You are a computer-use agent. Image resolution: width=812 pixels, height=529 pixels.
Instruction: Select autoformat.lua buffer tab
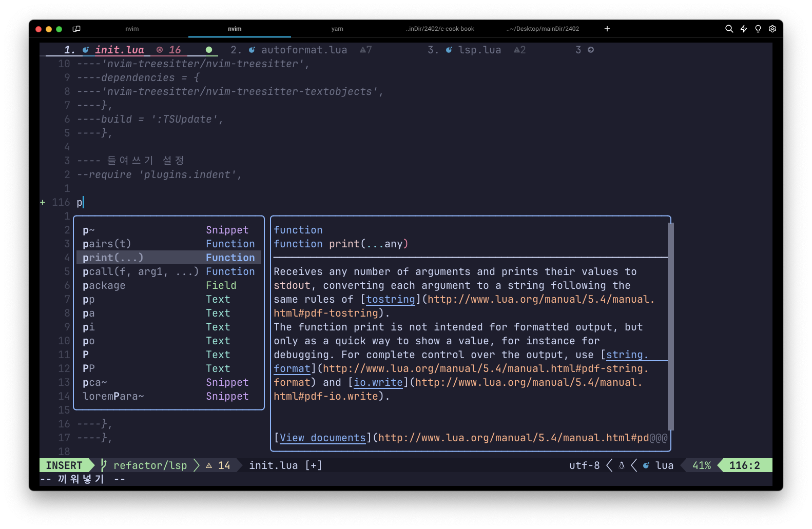[304, 50]
